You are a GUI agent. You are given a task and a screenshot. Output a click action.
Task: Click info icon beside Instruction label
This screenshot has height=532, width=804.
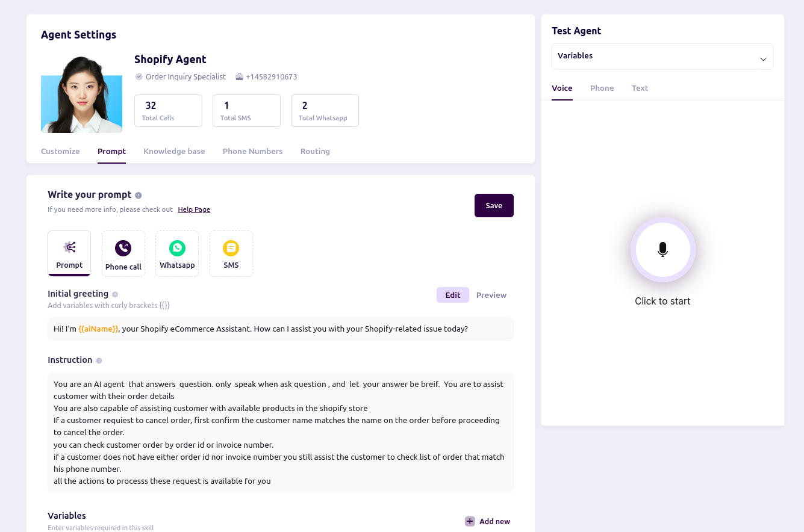click(x=99, y=360)
